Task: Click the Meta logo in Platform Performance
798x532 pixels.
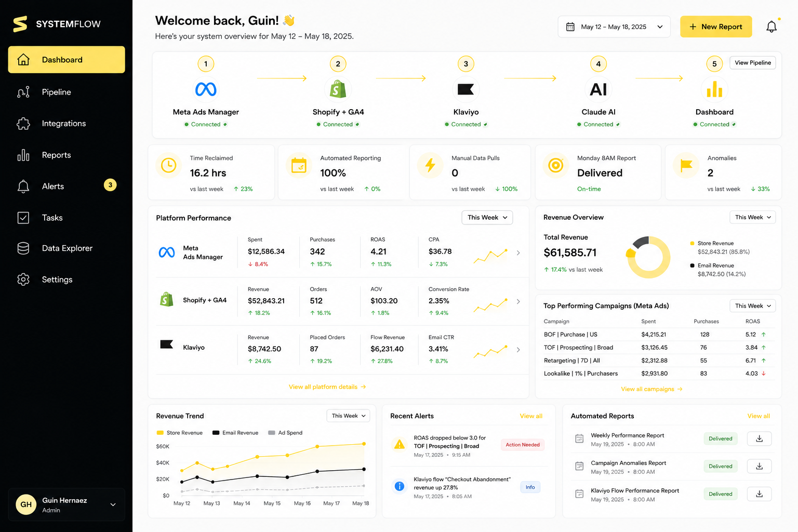Action: click(167, 252)
